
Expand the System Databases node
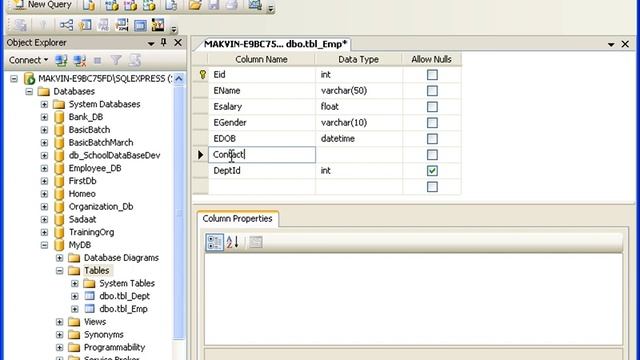(44, 104)
